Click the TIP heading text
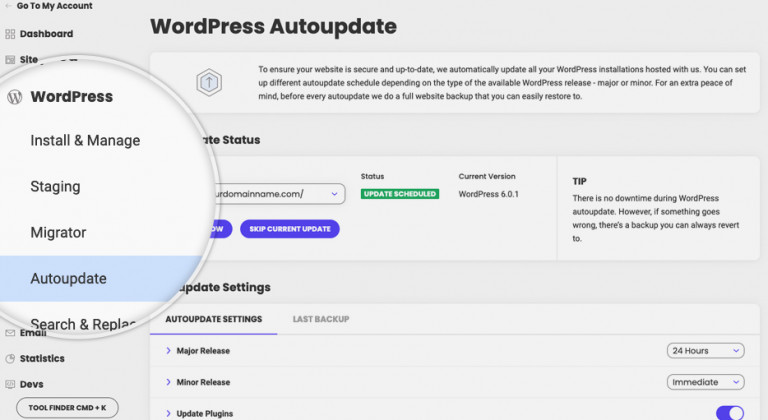The width and height of the screenshot is (768, 420). [579, 181]
